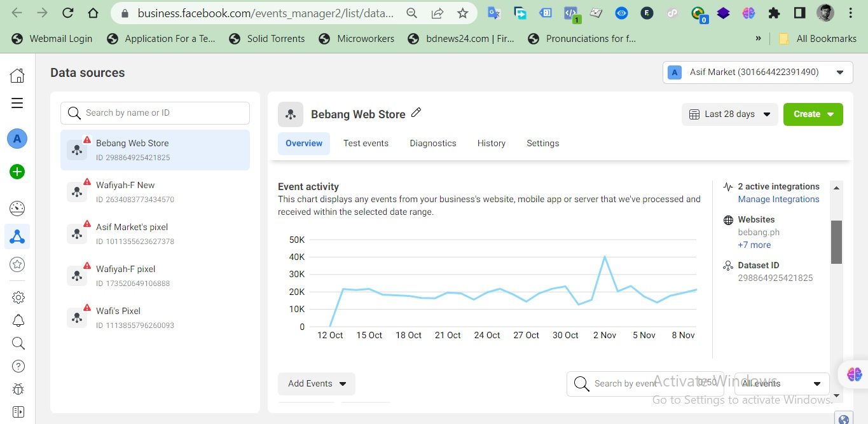Click the bebang.ph website text

click(x=759, y=232)
